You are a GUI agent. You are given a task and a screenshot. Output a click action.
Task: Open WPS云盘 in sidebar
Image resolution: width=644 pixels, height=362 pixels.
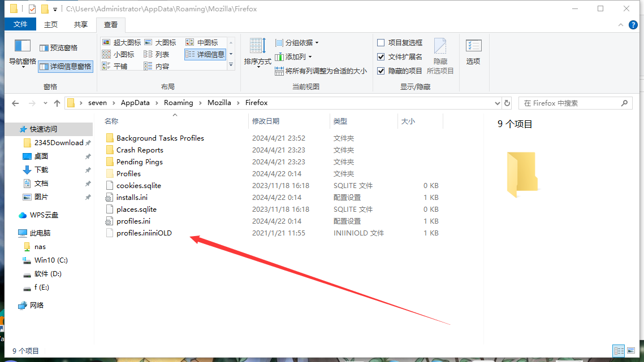(44, 215)
